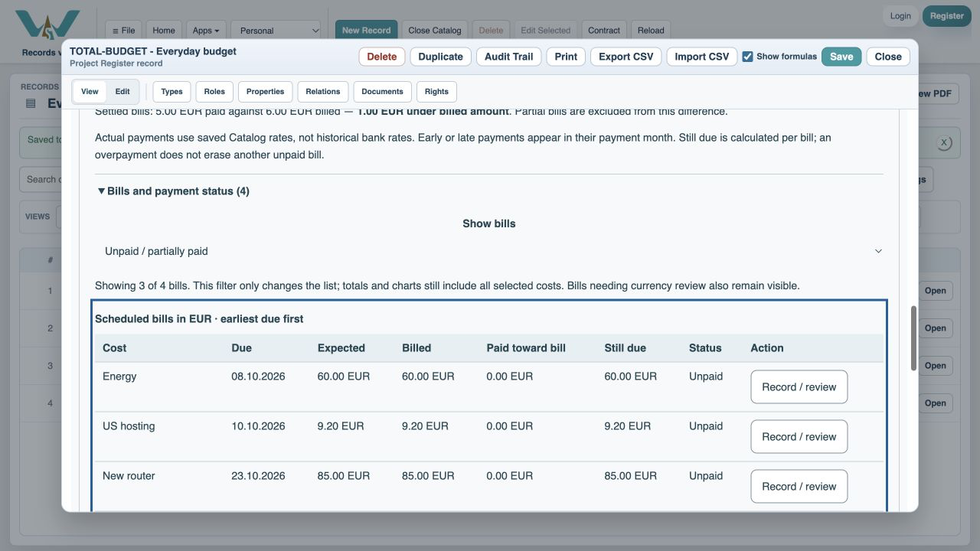This screenshot has height=551, width=980.
Task: Open row 3 in the background records list
Action: click(x=936, y=366)
